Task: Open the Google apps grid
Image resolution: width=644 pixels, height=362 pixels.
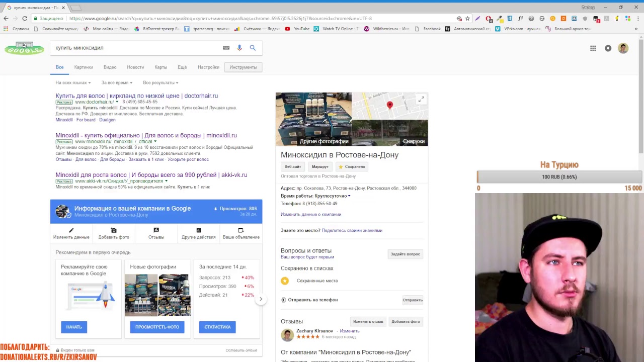Action: click(593, 48)
